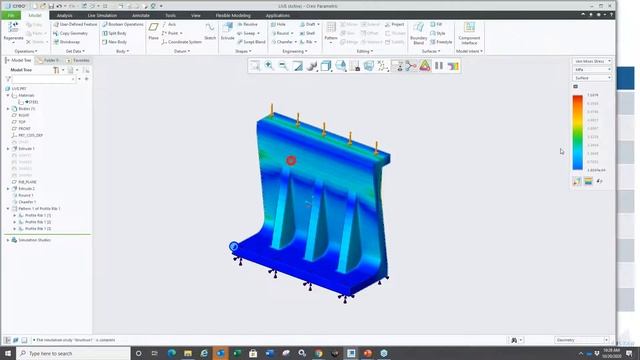Collapse the Materials tree node

(x=8, y=96)
